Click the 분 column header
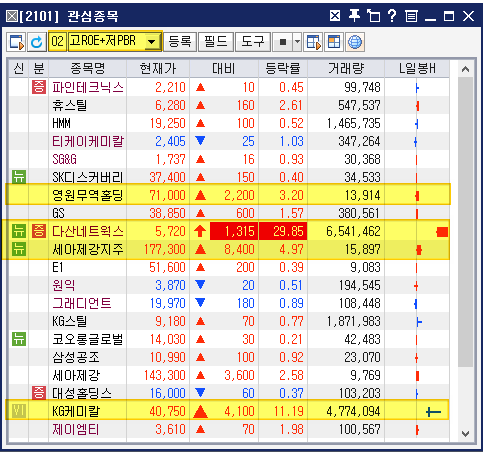483x452 pixels. (39, 69)
